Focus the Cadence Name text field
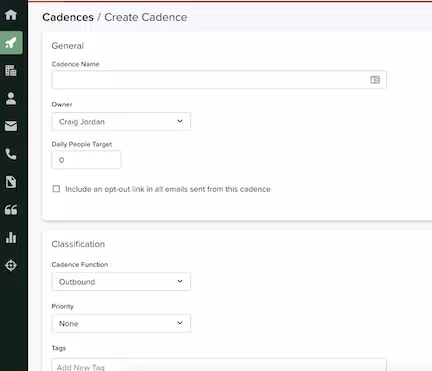 (x=219, y=80)
